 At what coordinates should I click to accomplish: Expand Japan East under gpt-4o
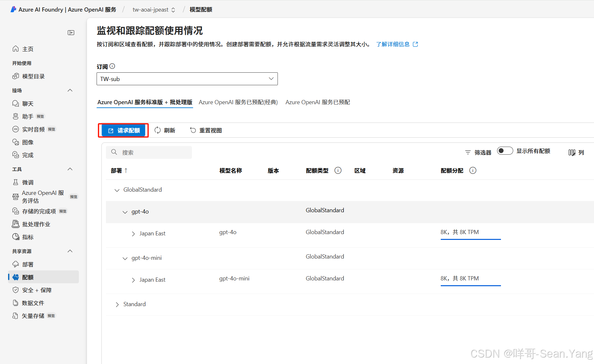(133, 234)
